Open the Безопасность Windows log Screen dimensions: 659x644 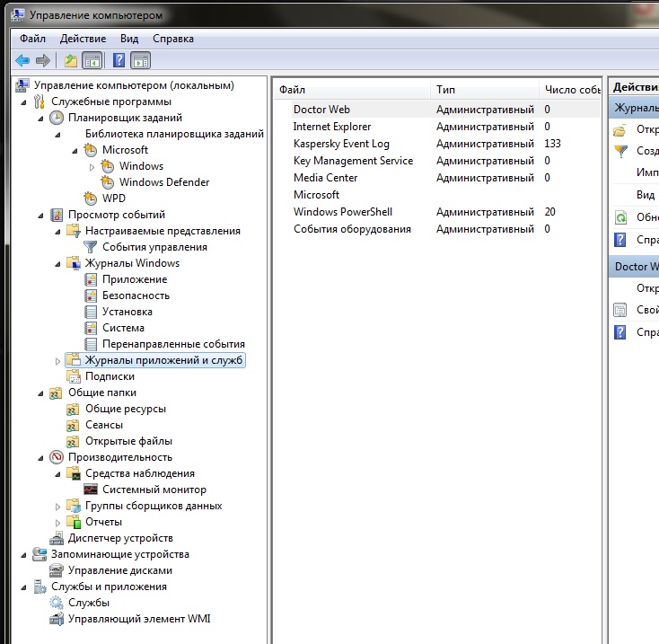click(136, 296)
